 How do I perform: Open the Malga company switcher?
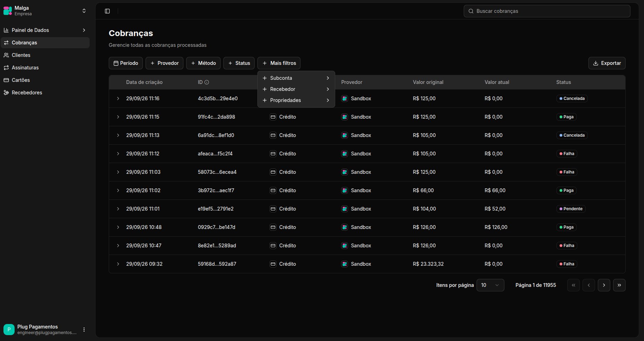coord(45,11)
